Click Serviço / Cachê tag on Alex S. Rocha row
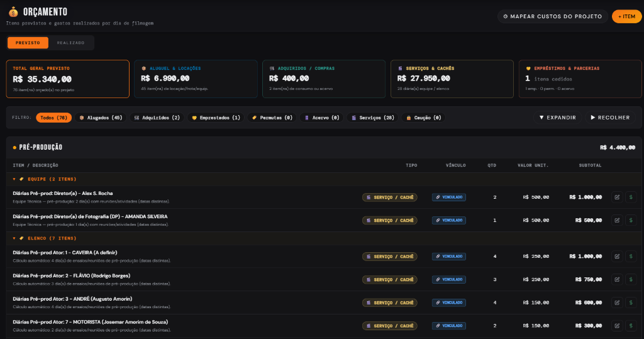This screenshot has height=339, width=644. pyautogui.click(x=390, y=197)
